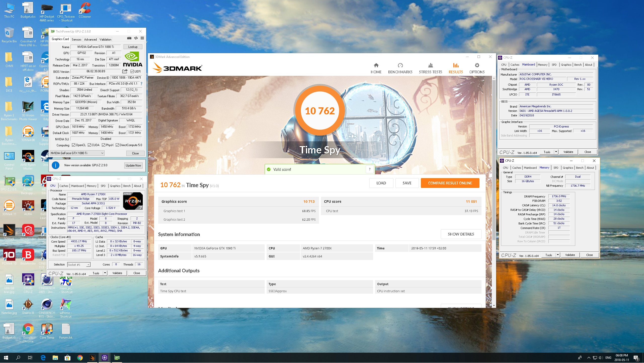Expand Tools dropdown arrow in CPU-Z Memory window
This screenshot has width=644, height=363.
[558, 255]
